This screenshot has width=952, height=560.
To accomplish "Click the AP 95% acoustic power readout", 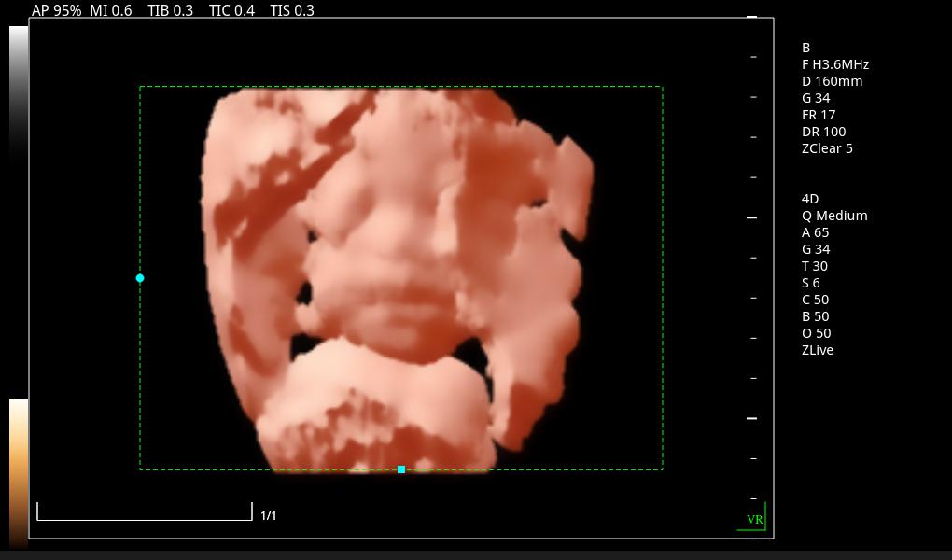I will tap(56, 11).
